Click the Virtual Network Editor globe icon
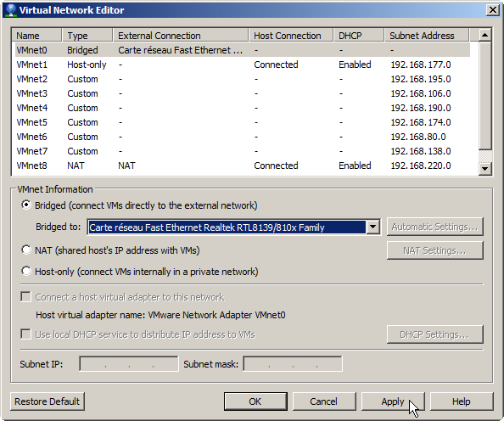 10,10
